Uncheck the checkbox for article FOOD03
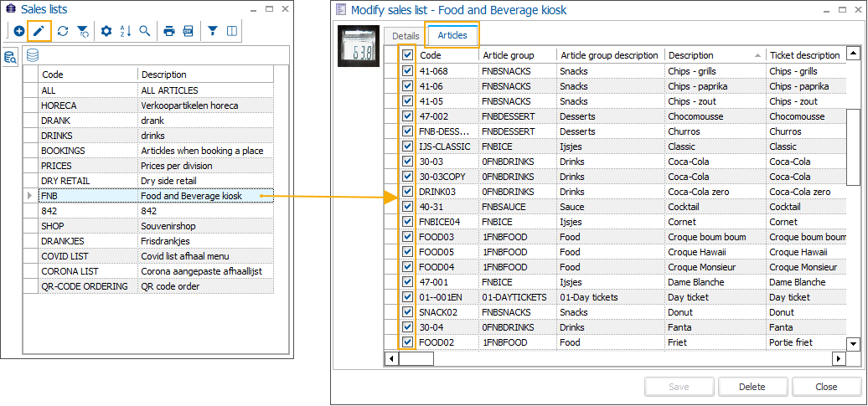The height and width of the screenshot is (406, 868). [x=407, y=237]
